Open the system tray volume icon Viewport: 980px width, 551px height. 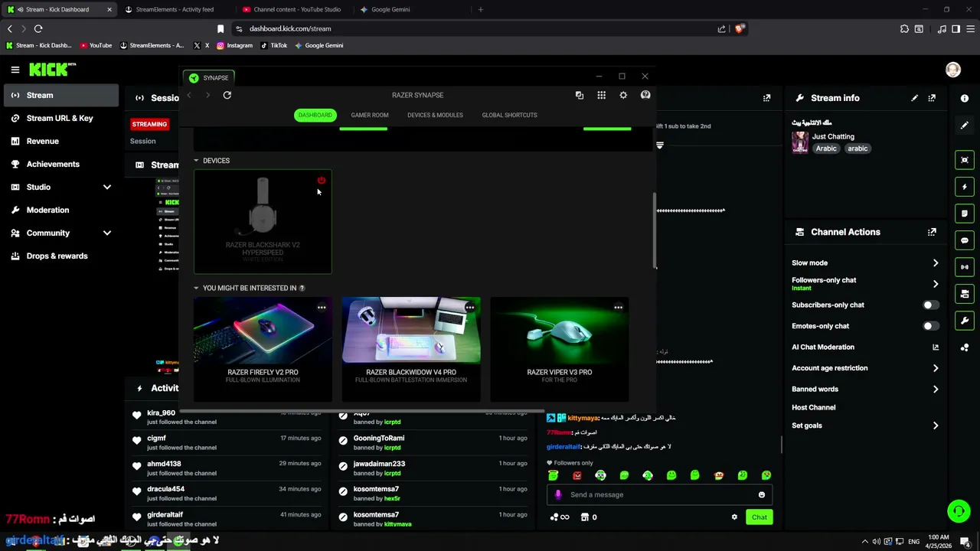[877, 542]
